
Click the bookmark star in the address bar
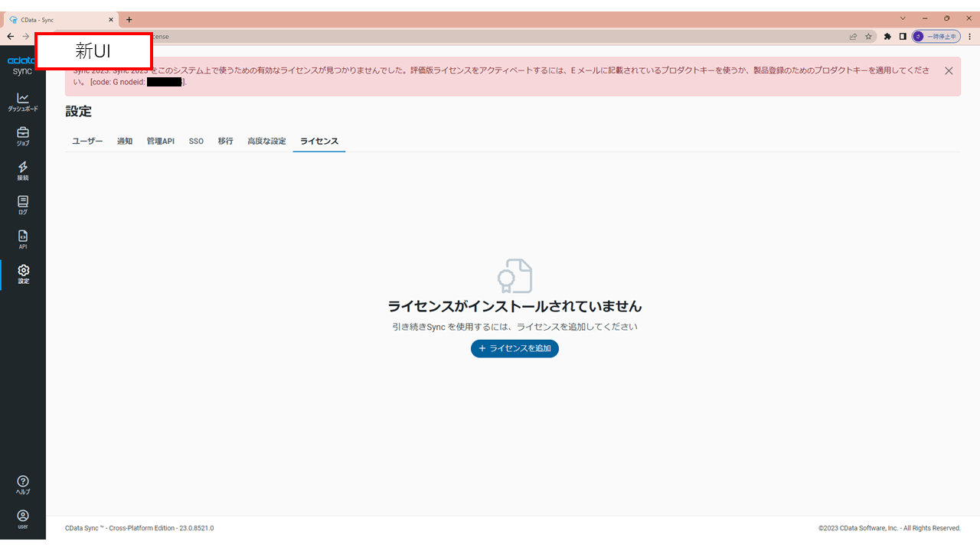pos(868,36)
